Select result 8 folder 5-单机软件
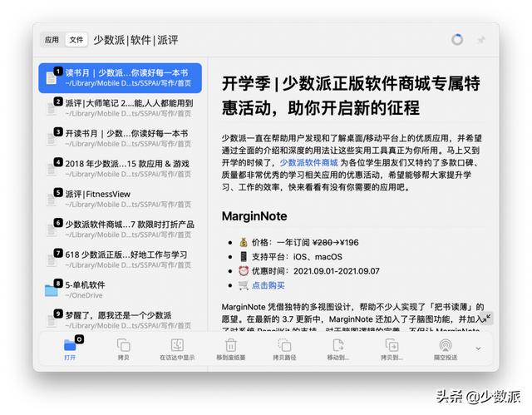The image size is (532, 415). click(120, 289)
